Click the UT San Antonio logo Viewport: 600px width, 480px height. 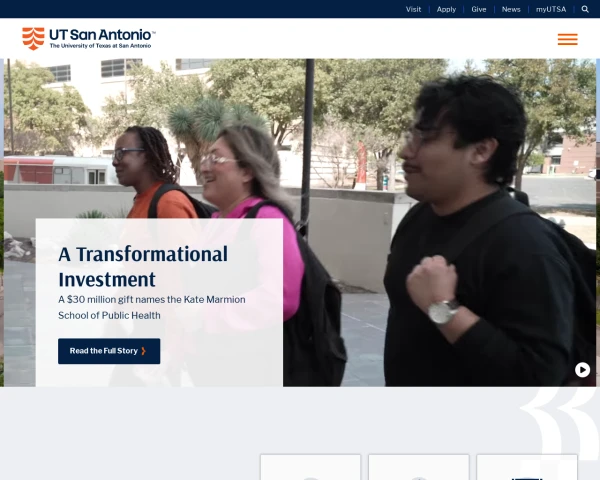(x=89, y=39)
